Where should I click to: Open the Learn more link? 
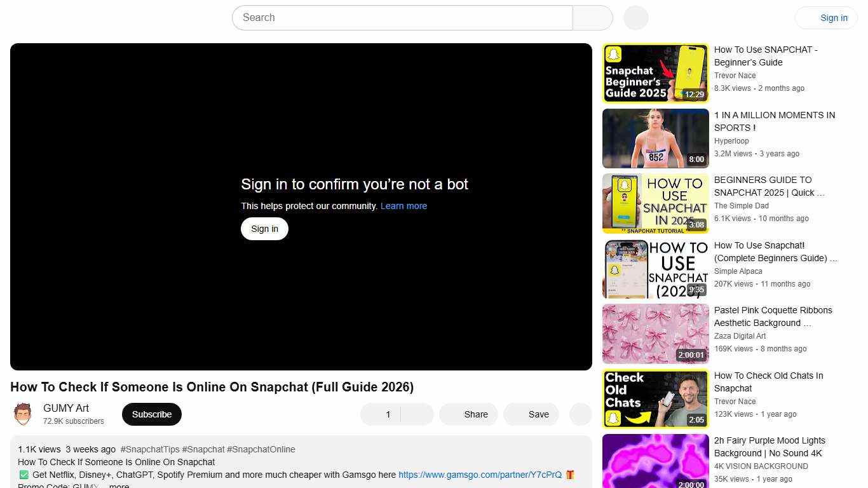click(403, 206)
